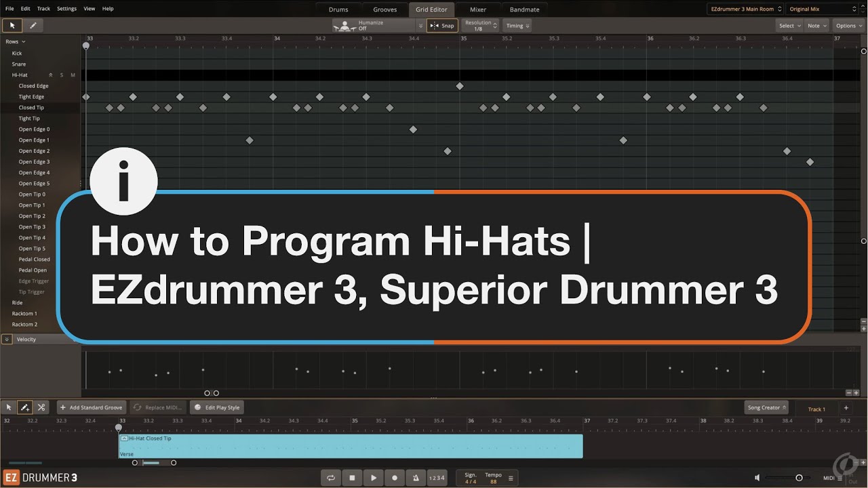Select the Racktom 1 row
The height and width of the screenshot is (488, 868).
(x=24, y=313)
